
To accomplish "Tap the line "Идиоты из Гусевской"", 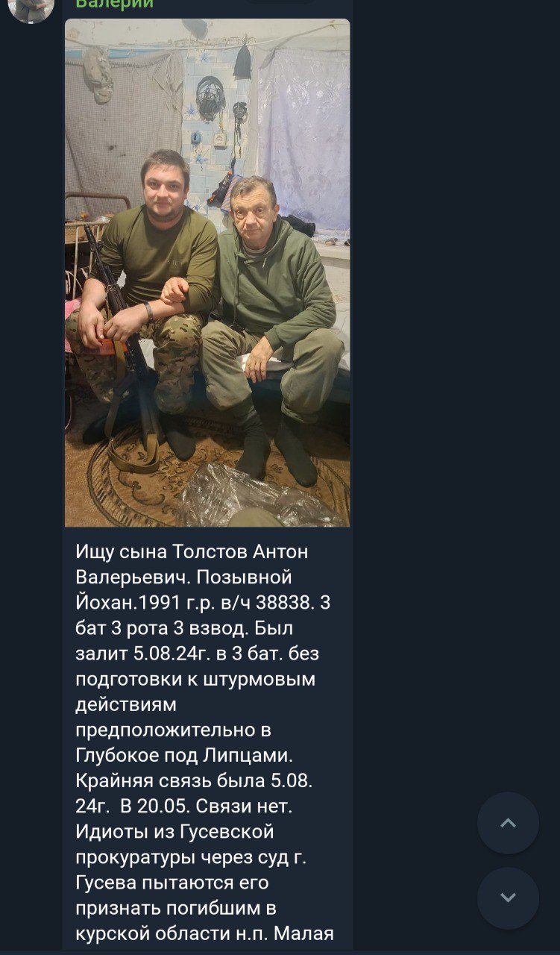I will click(175, 832).
